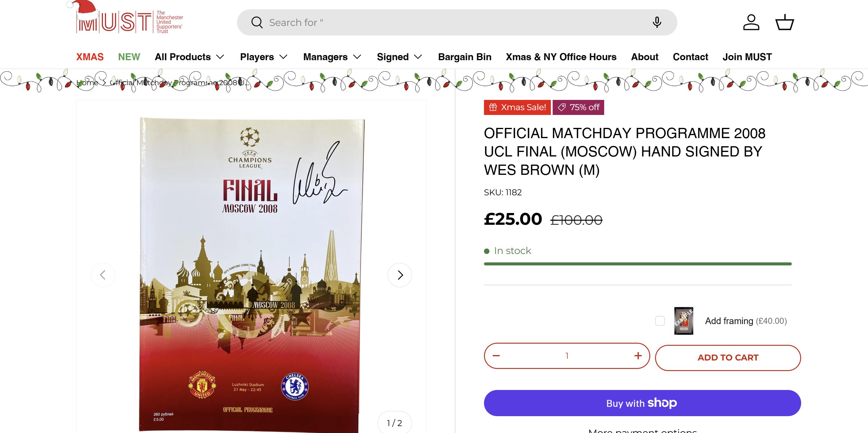Show previous product image arrow
The width and height of the screenshot is (868, 433).
coord(103,275)
